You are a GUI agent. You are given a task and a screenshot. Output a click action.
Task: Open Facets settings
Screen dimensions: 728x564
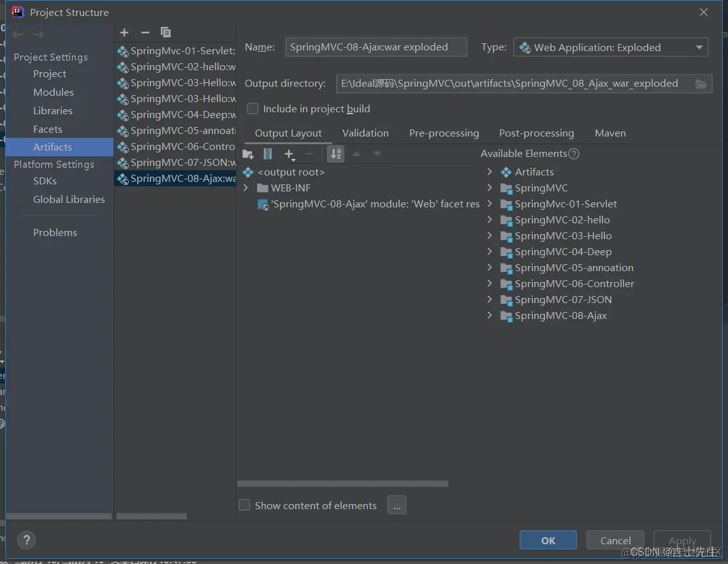[48, 129]
